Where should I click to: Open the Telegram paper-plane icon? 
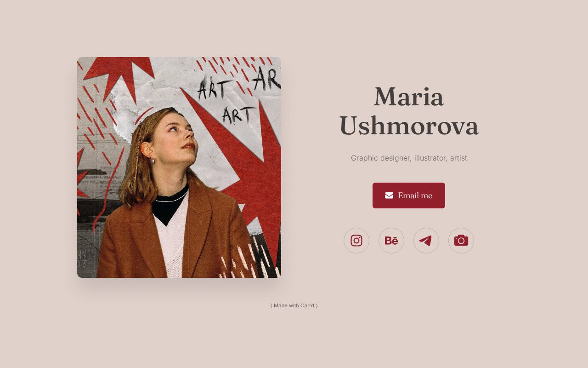426,241
